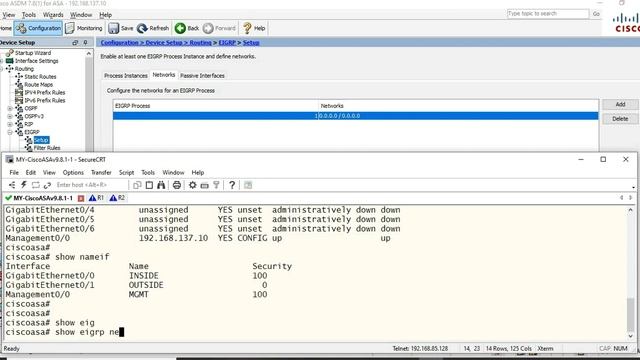Image resolution: width=640 pixels, height=360 pixels.
Task: Click Device Setup tree scroll up arrow
Action: [89, 53]
